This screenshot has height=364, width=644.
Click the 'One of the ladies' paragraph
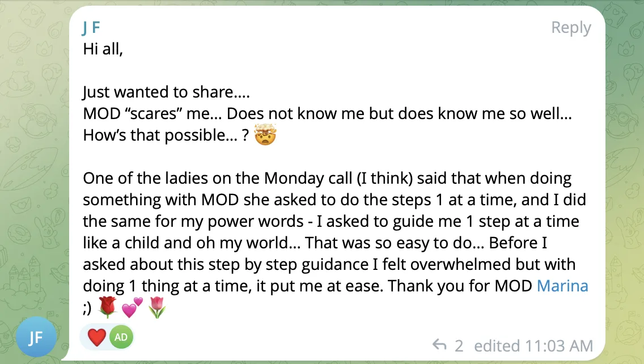(x=335, y=232)
